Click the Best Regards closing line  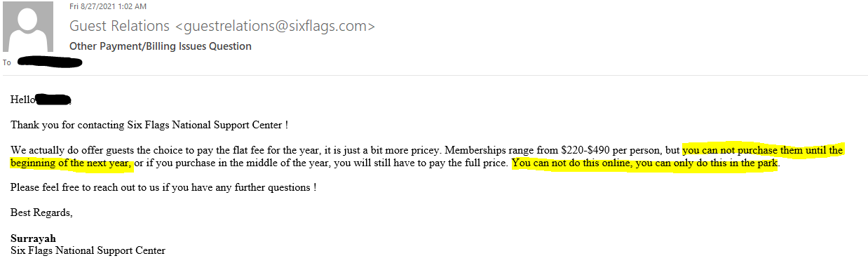(x=41, y=212)
